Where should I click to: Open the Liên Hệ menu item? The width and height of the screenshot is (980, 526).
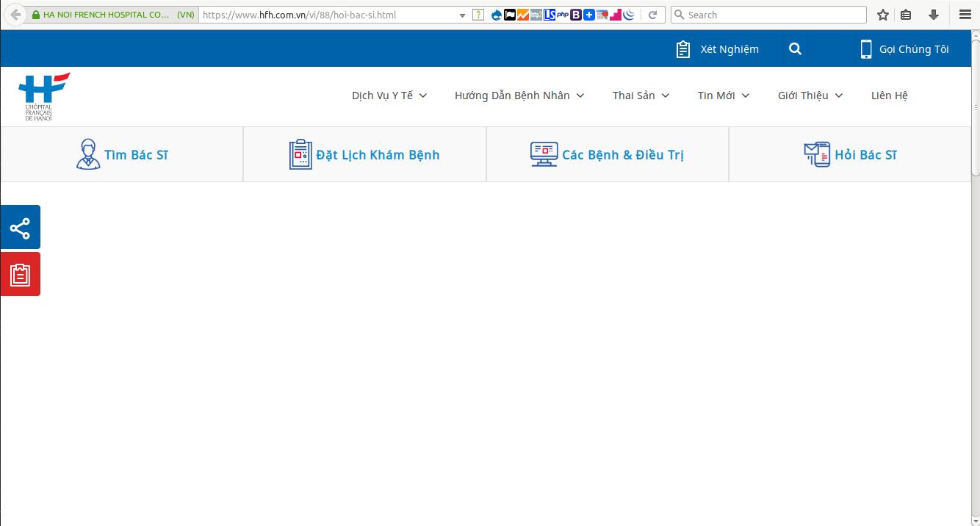click(x=890, y=96)
